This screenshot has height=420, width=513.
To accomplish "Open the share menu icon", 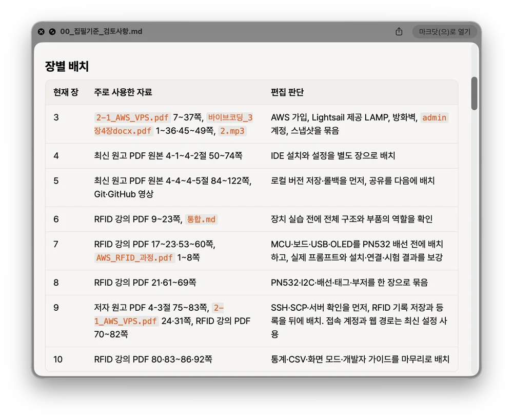I will click(399, 32).
